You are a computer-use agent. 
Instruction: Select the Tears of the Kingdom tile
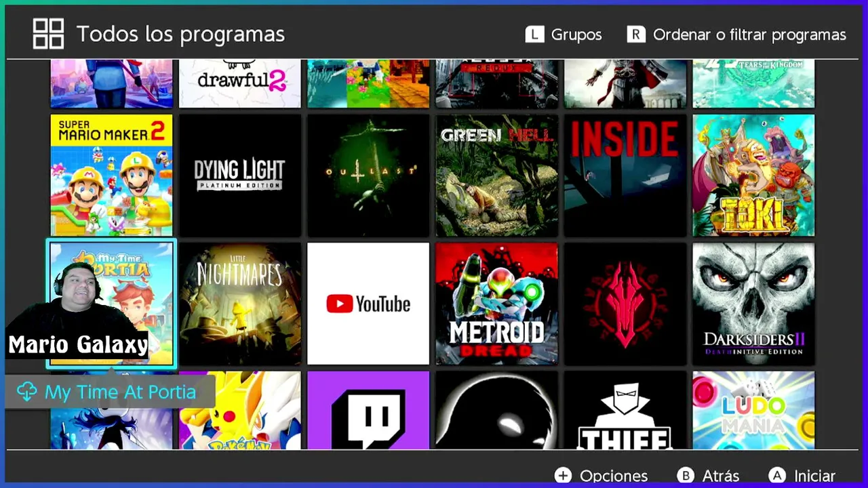[x=753, y=83]
